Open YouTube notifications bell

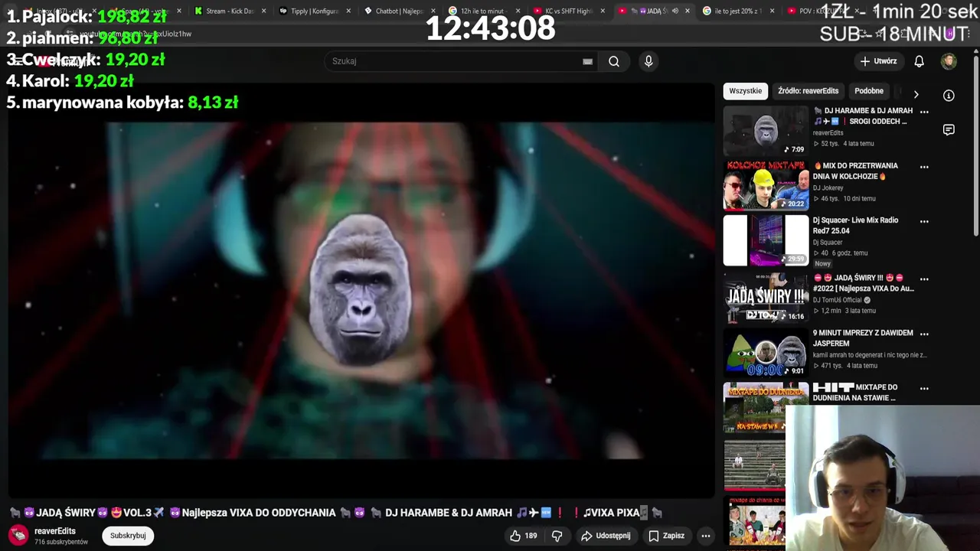[x=919, y=61]
